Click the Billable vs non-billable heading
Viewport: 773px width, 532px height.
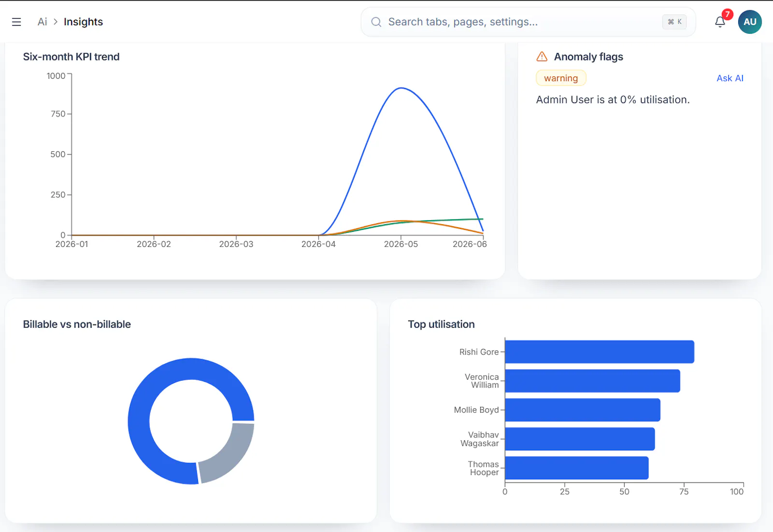pos(77,324)
